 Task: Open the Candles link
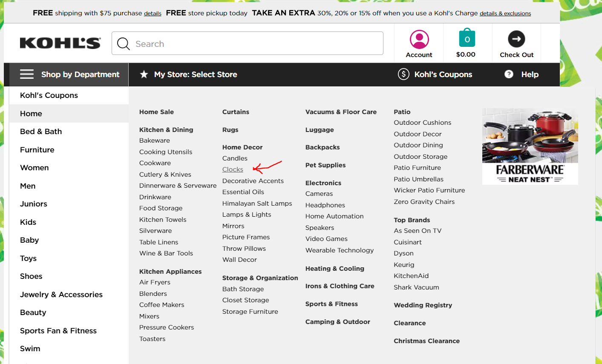(235, 158)
